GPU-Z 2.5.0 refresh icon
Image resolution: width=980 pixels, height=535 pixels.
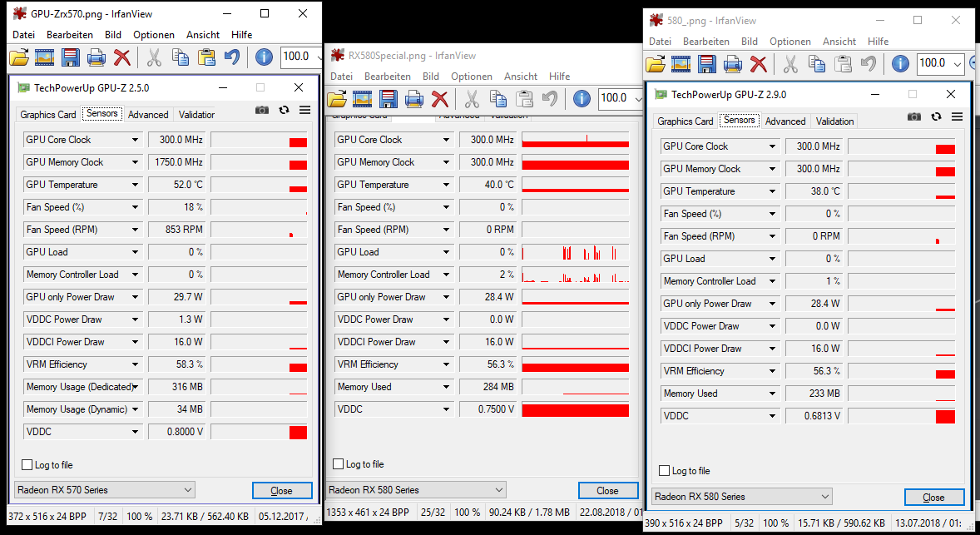click(285, 110)
